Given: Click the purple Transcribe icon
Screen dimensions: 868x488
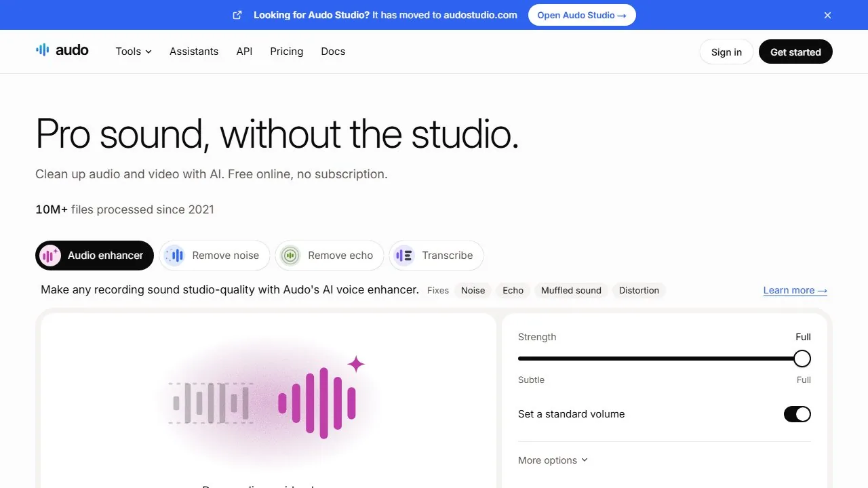Looking at the screenshot, I should pos(404,256).
